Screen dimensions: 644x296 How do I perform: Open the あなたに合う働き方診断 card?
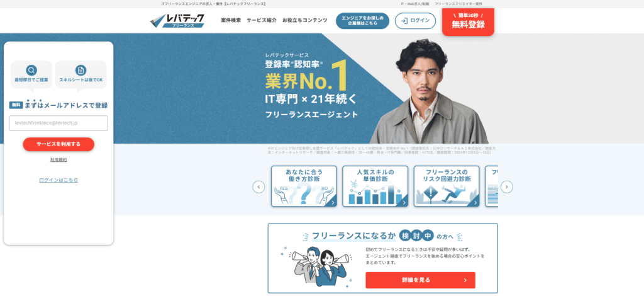(304, 186)
